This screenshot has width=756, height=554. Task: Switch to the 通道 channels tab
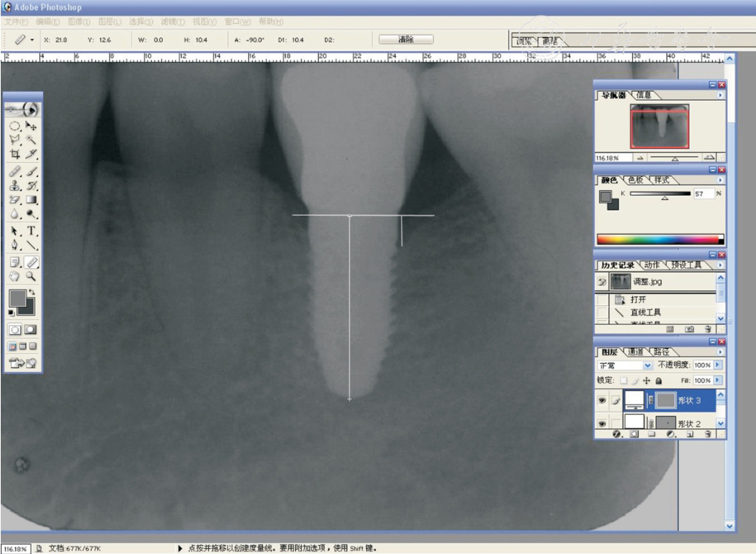click(x=635, y=352)
